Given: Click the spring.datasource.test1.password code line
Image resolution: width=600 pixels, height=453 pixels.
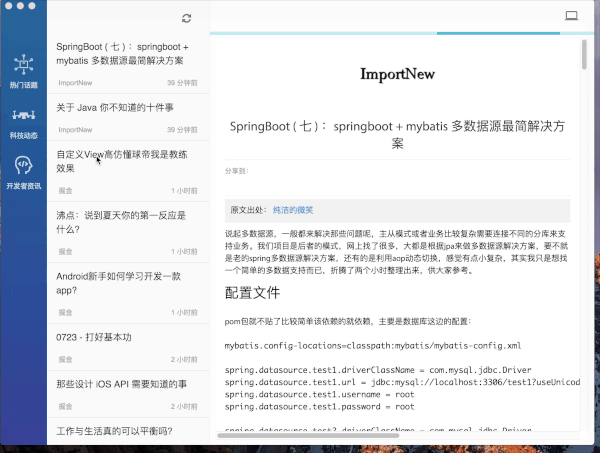Looking at the screenshot, I should [x=320, y=407].
